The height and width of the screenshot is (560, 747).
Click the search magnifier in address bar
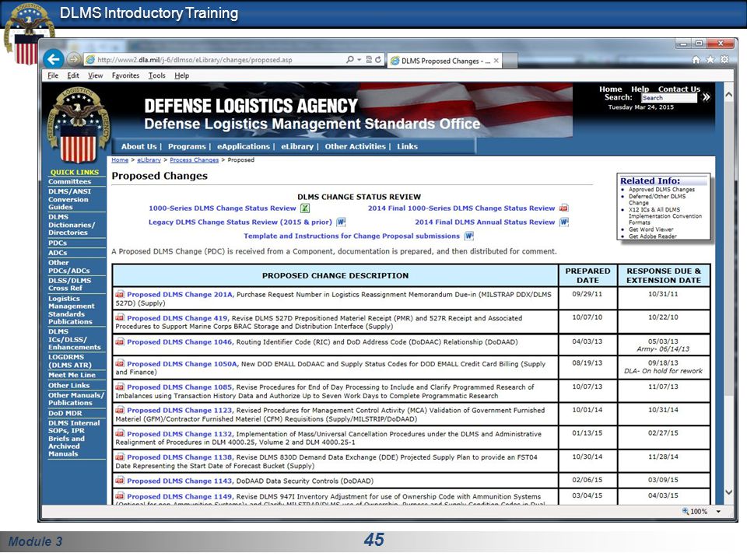pyautogui.click(x=349, y=60)
